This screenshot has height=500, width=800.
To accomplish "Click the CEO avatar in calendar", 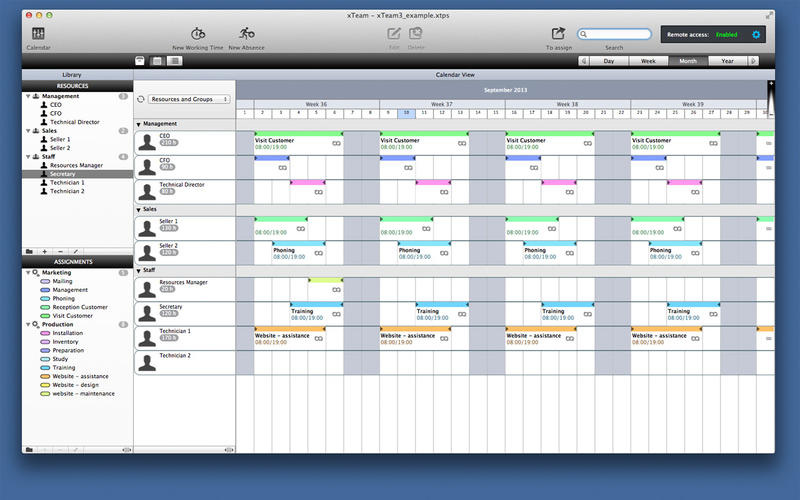I will pos(147,143).
